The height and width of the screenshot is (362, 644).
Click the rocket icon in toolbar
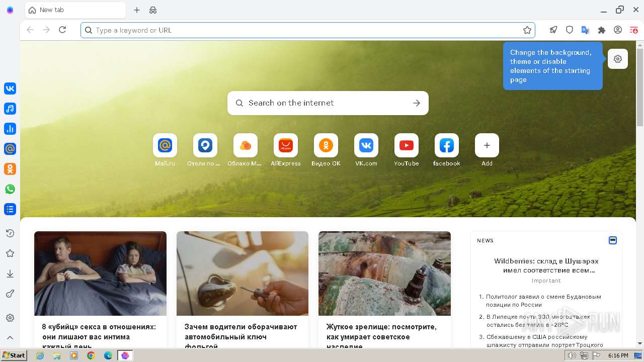click(553, 30)
